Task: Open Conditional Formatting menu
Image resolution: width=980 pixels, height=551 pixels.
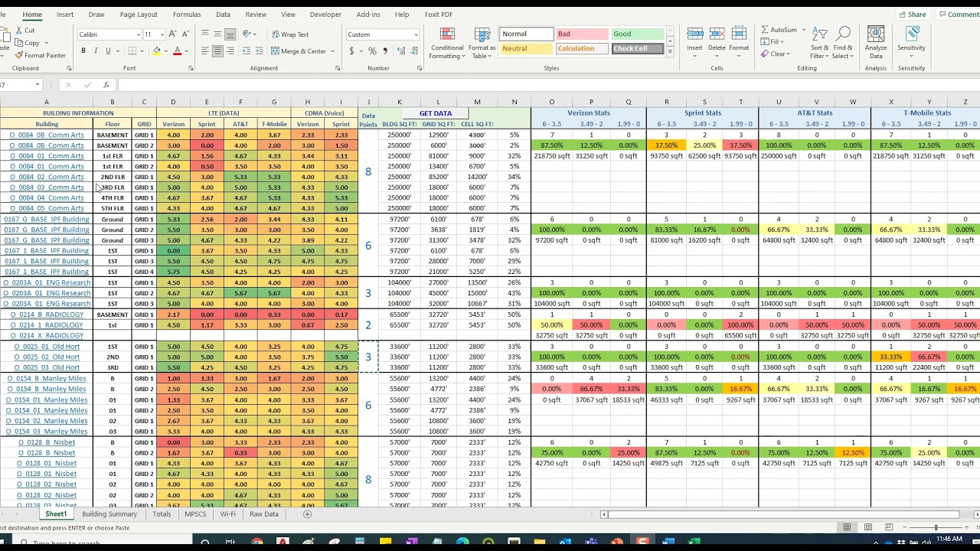Action: 447,44
